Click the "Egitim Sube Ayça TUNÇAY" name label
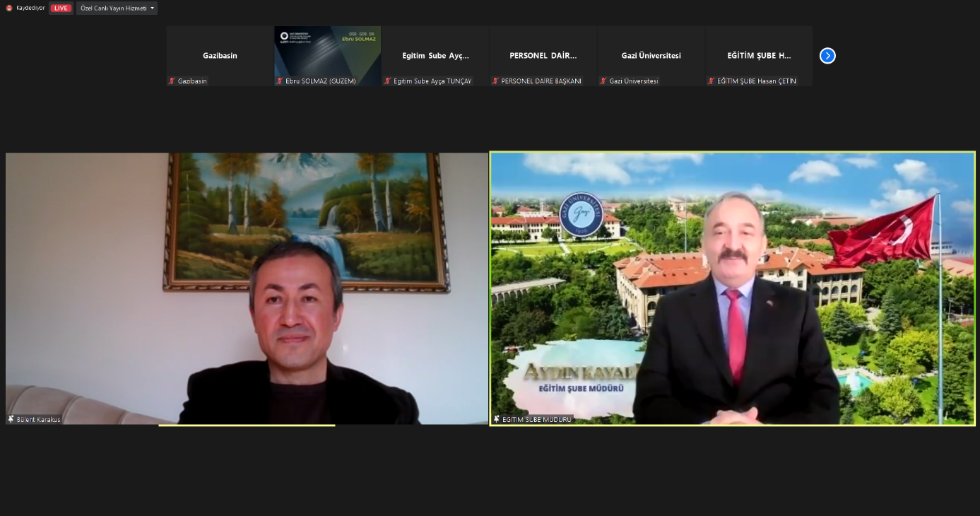This screenshot has height=516, width=980. [x=431, y=81]
